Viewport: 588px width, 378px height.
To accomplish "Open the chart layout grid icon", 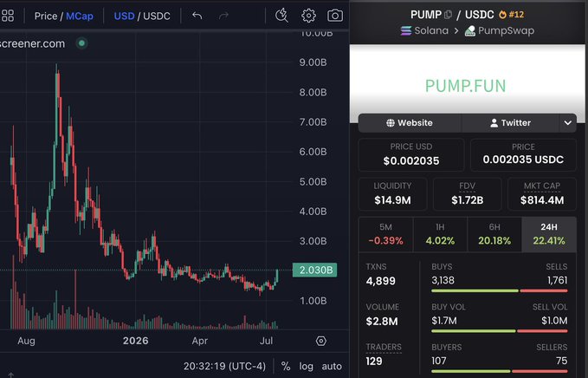I will pos(8,16).
